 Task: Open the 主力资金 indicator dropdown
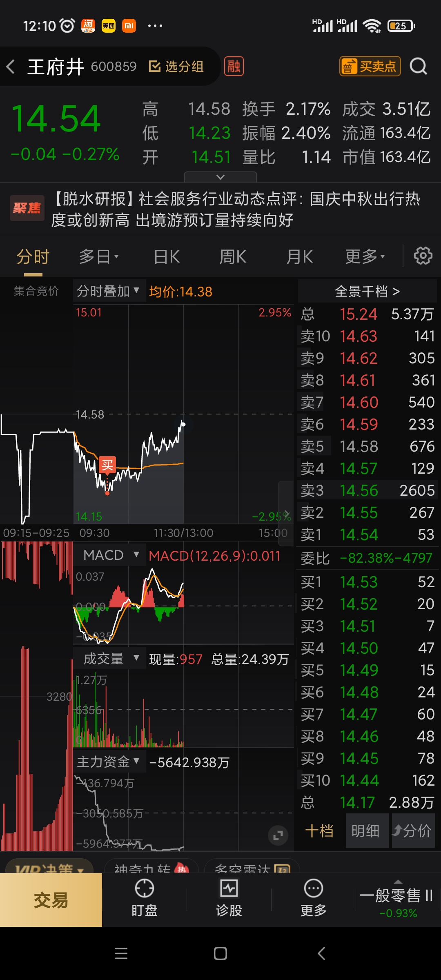point(109,762)
